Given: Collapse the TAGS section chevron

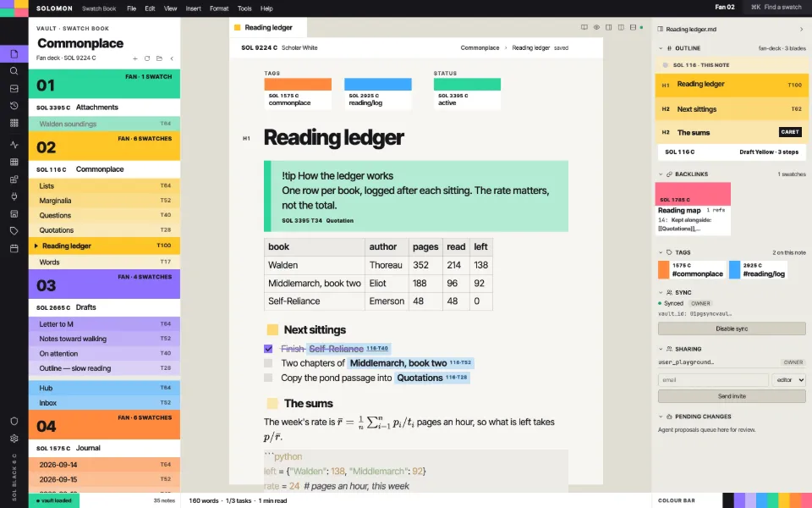Looking at the screenshot, I should coord(661,252).
